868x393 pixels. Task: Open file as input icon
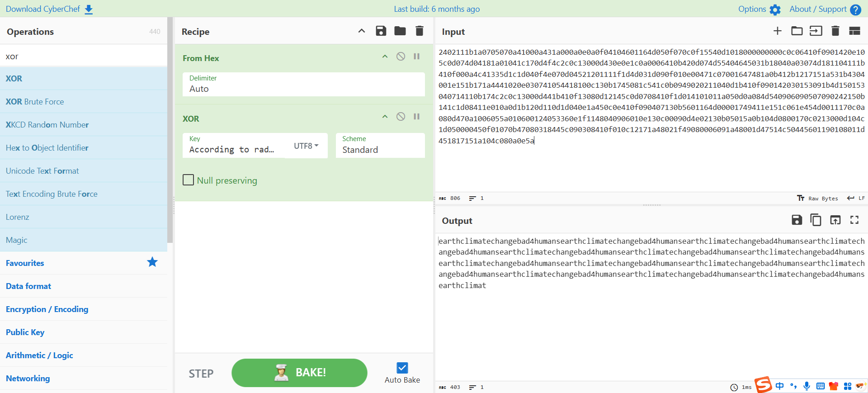816,31
